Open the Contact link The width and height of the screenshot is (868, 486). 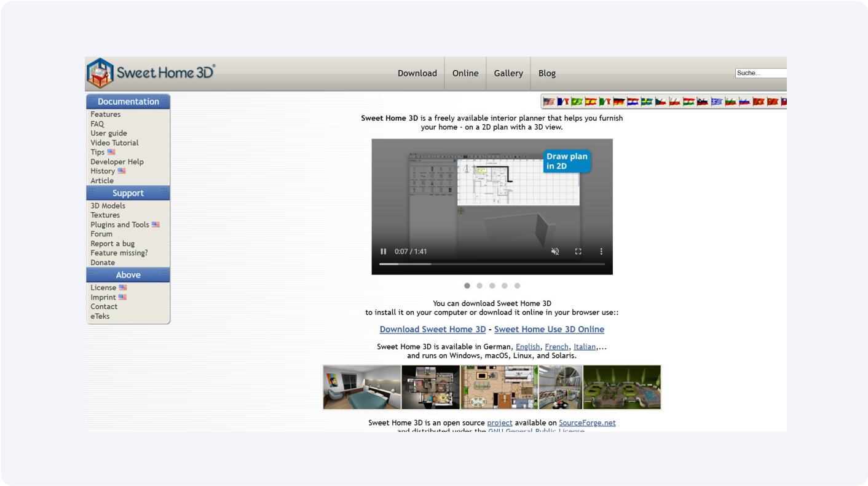coord(104,306)
